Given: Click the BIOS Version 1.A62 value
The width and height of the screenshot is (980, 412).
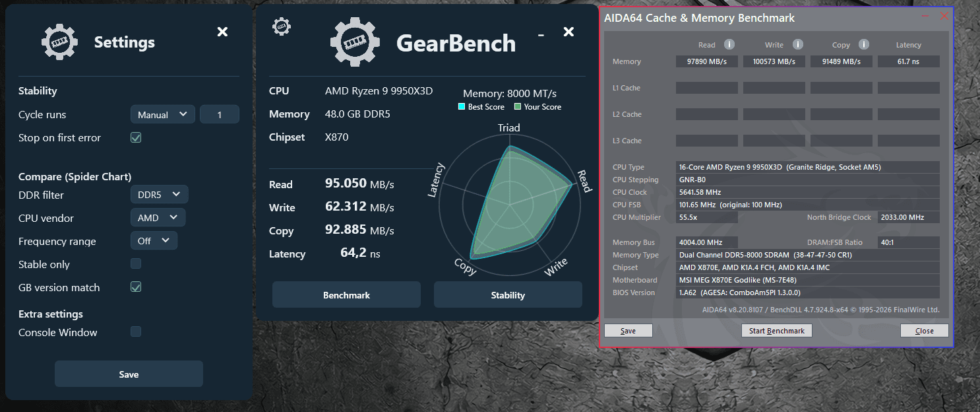Looking at the screenshot, I should (x=808, y=292).
